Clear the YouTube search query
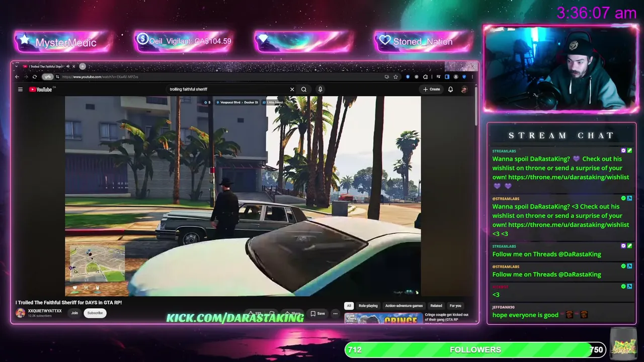644x362 pixels. (292, 89)
